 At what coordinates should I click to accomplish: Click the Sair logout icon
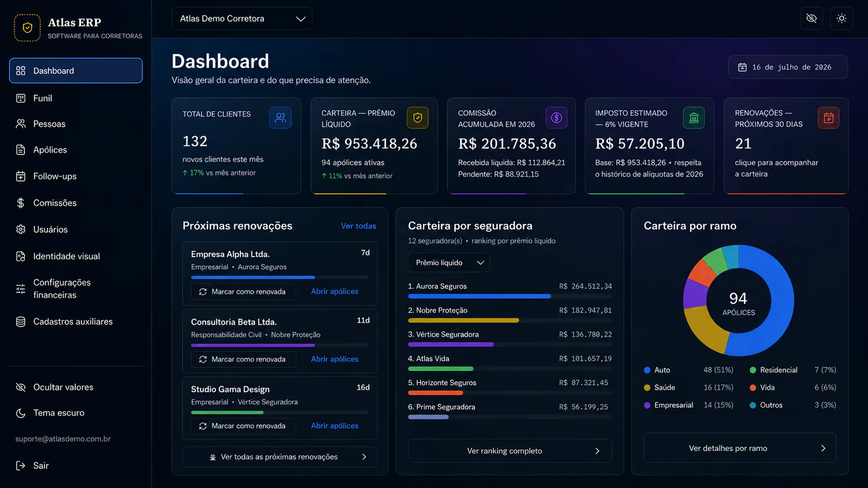[21, 465]
